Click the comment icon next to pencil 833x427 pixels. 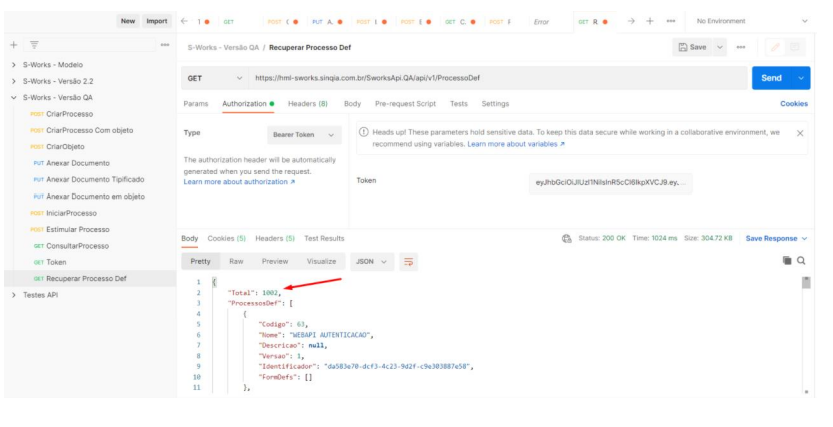tap(794, 47)
